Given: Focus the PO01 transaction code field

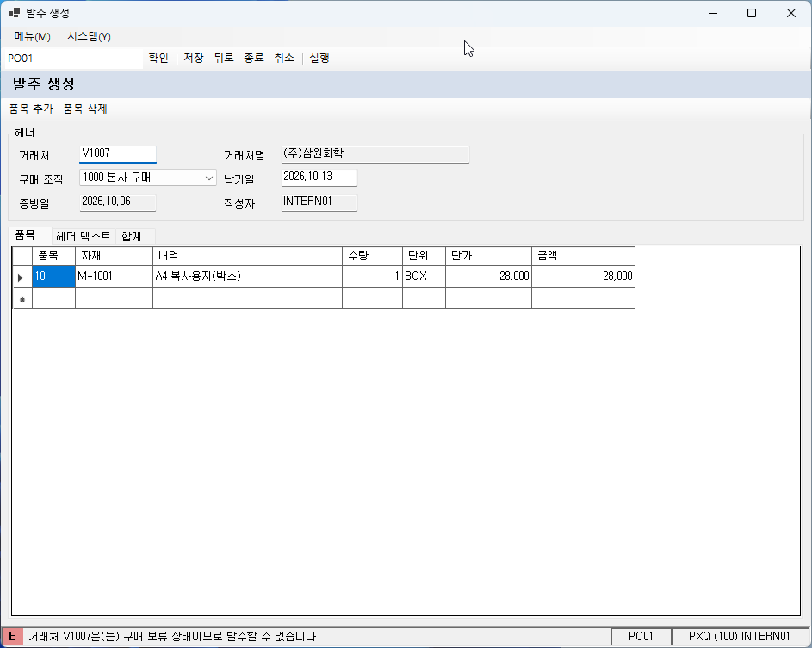Looking at the screenshot, I should pos(73,59).
